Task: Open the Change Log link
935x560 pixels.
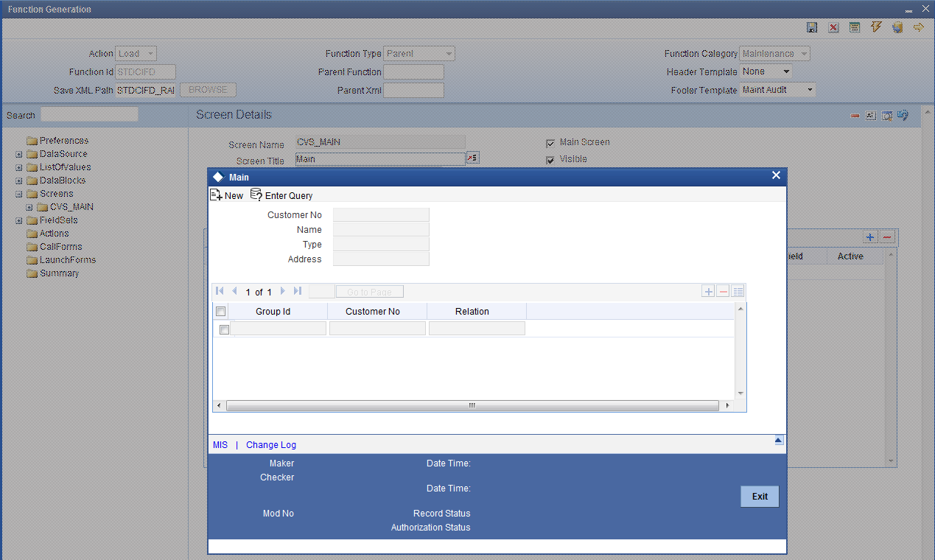Action: [x=271, y=445]
